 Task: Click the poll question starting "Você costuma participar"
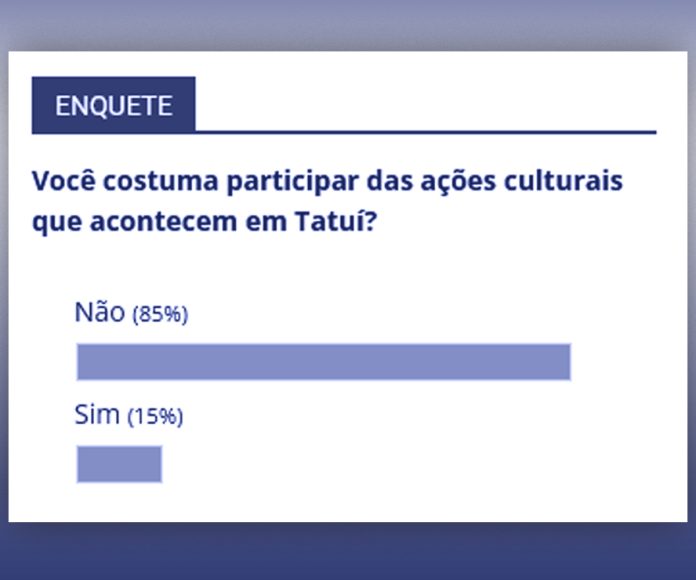(x=327, y=184)
